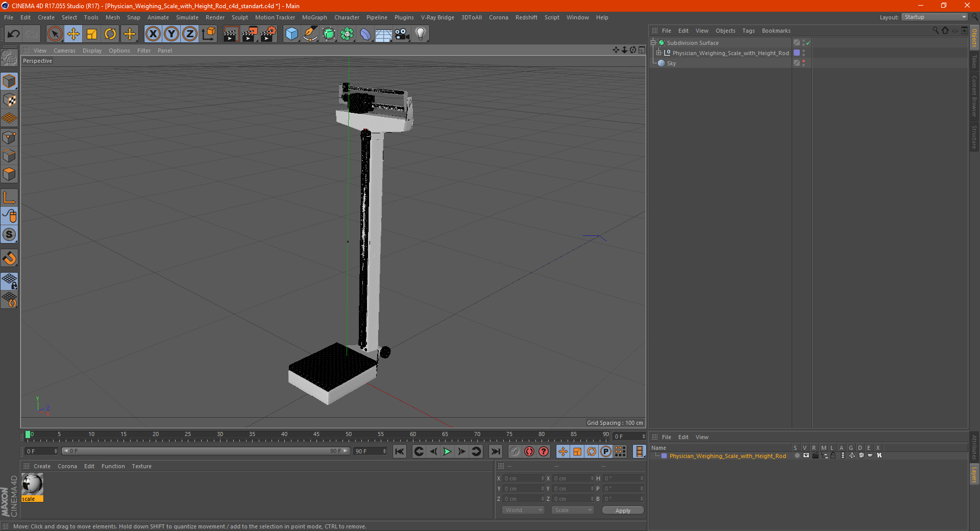Add a Light object
Image resolution: width=980 pixels, height=531 pixels.
(x=421, y=34)
